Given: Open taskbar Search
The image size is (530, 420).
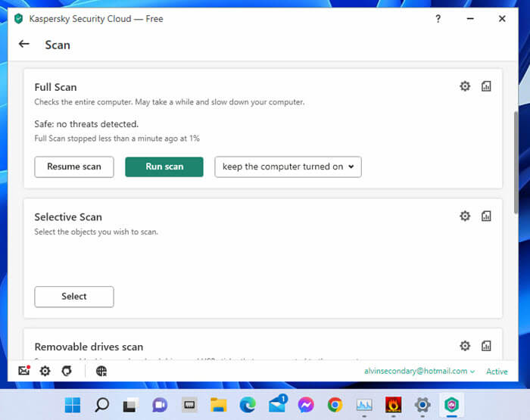Looking at the screenshot, I should (101, 405).
